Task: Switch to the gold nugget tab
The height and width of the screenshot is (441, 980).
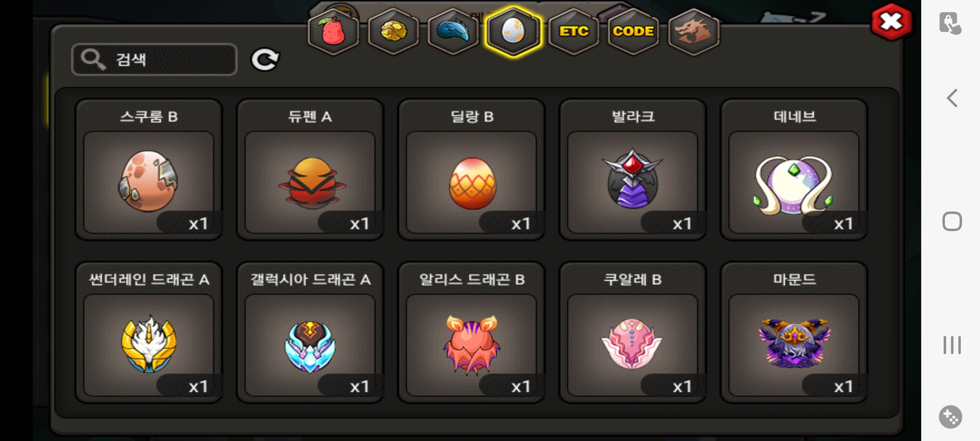Action: pos(393,32)
